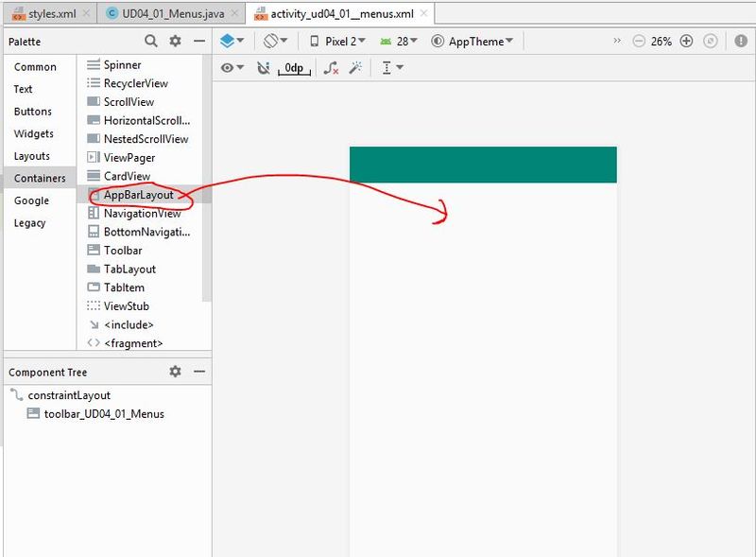Open Component Tree settings gear
Screen dimensions: 756x557
point(175,371)
